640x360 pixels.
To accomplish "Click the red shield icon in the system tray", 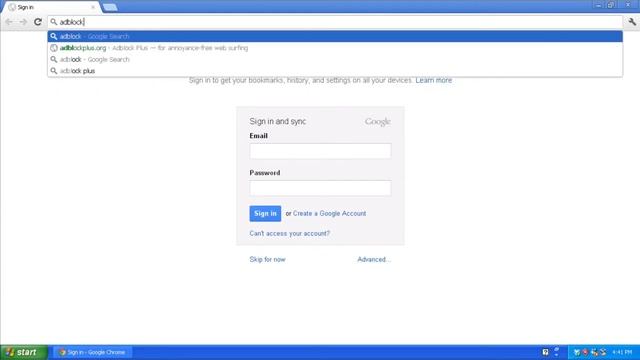I will pyautogui.click(x=585, y=352).
